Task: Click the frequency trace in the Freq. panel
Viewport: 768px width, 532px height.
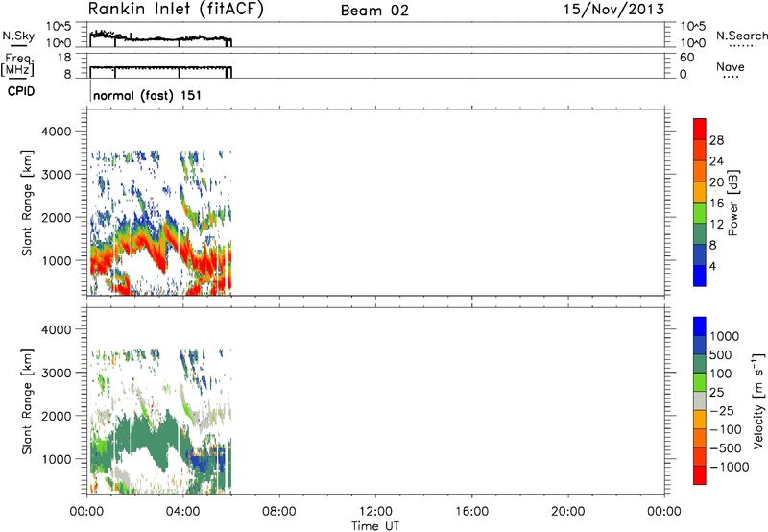Action: tap(161, 67)
